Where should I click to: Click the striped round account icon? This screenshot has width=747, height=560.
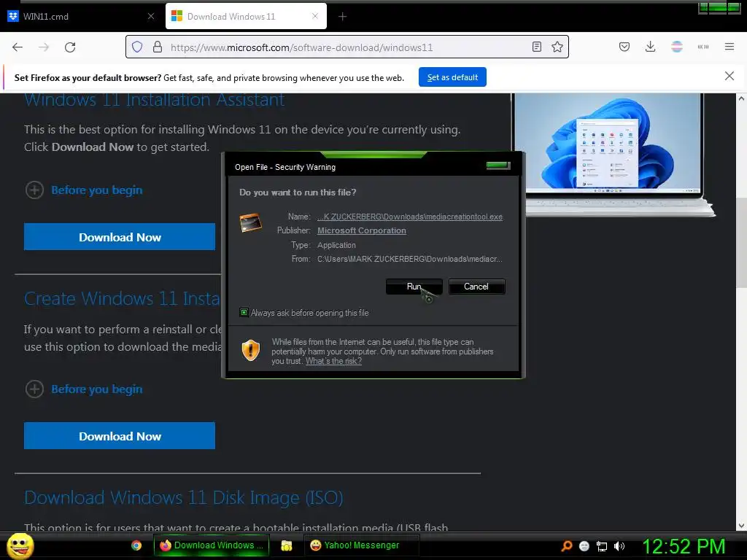click(677, 47)
